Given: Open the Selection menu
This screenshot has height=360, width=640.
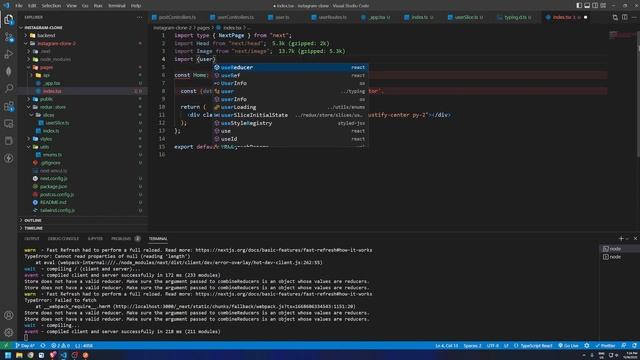Looking at the screenshot, I should tap(51, 6).
